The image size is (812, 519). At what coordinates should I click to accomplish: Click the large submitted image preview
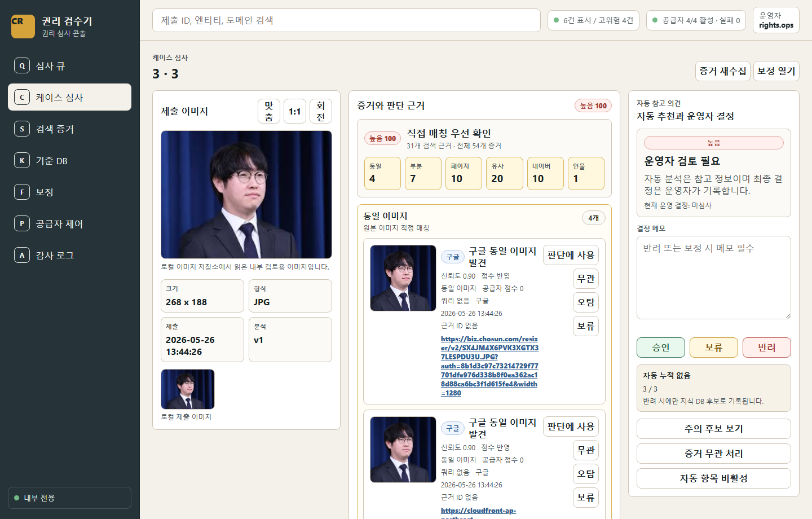(246, 195)
